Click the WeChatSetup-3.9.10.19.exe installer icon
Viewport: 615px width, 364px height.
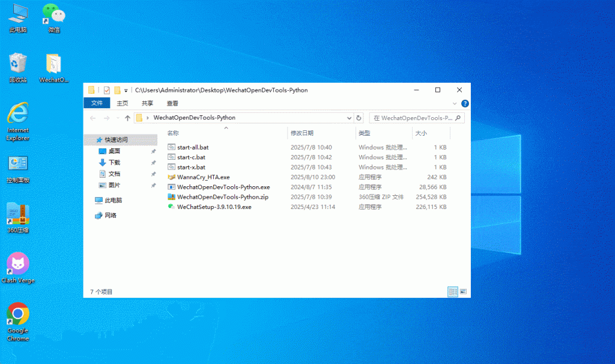pyautogui.click(x=171, y=207)
